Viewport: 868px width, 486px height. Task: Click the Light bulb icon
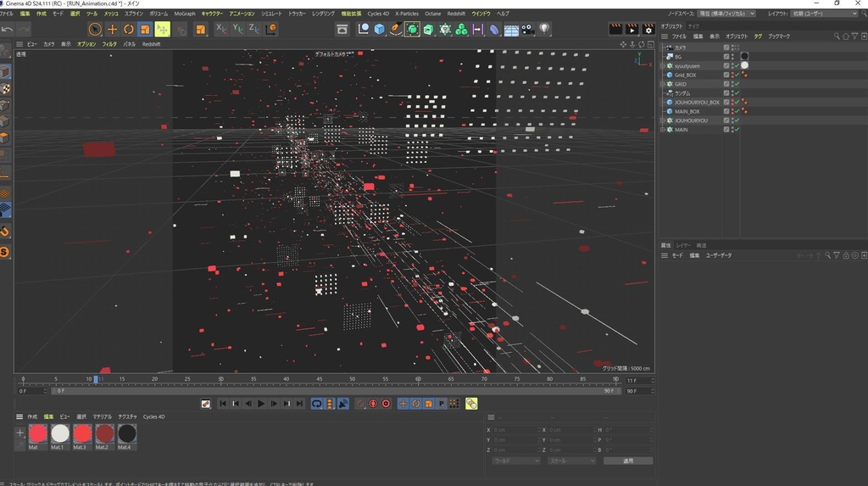coord(544,30)
